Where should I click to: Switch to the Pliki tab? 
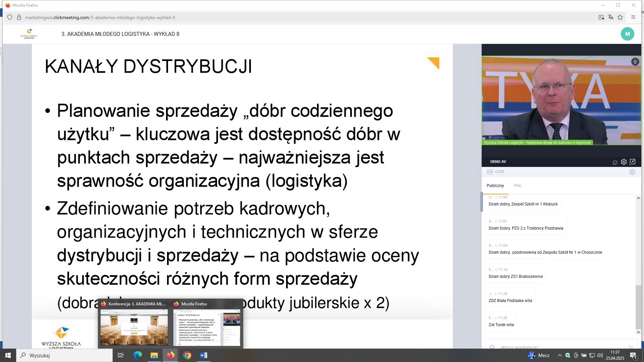[518, 186]
